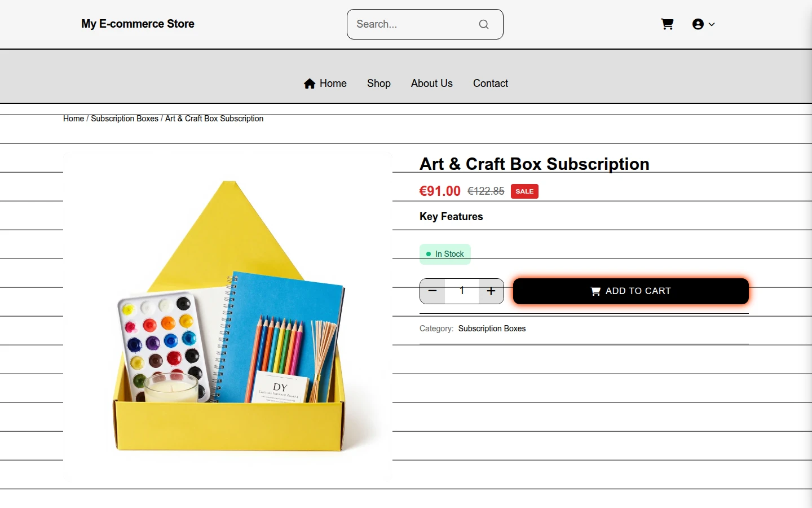Click the €122.85 original price

click(x=486, y=191)
